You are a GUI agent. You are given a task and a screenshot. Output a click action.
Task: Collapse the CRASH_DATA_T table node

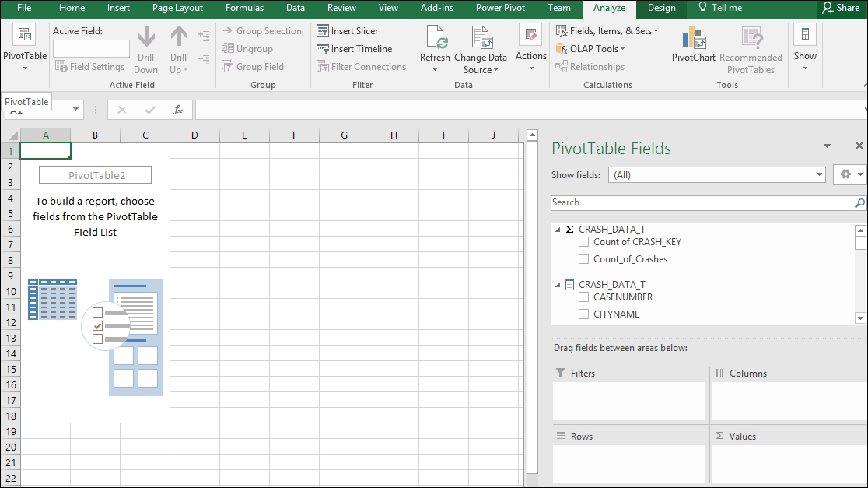(558, 285)
